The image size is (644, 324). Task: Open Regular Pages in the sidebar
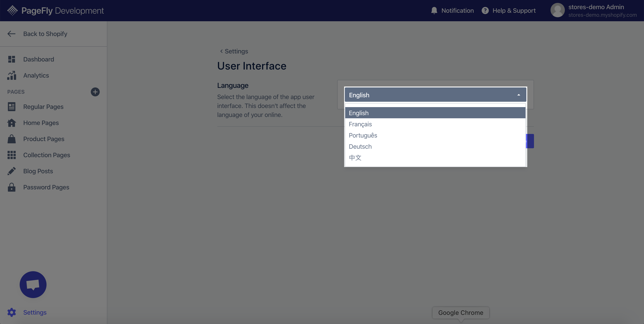coord(43,107)
